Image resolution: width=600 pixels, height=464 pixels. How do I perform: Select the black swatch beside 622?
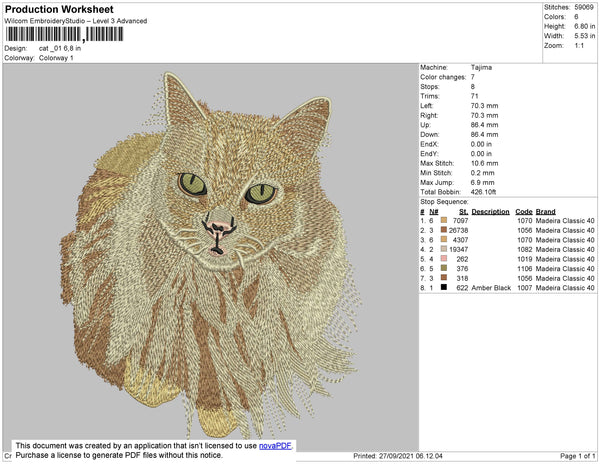click(x=444, y=287)
